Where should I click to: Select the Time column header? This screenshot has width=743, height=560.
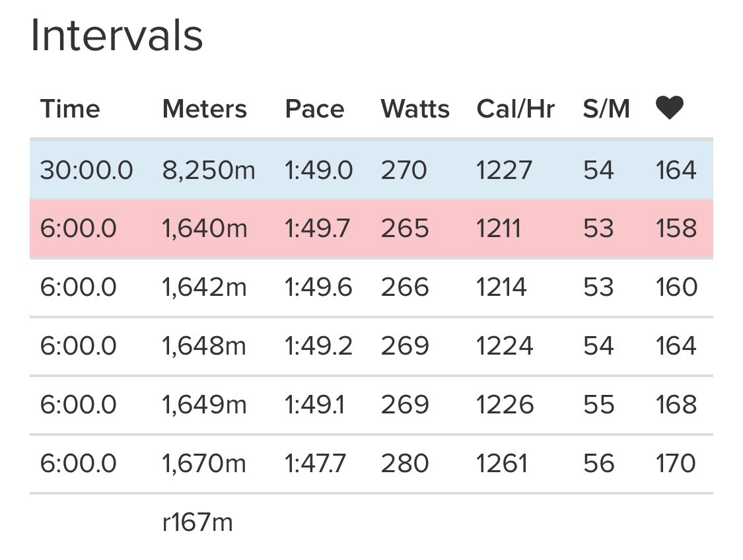pyautogui.click(x=70, y=109)
